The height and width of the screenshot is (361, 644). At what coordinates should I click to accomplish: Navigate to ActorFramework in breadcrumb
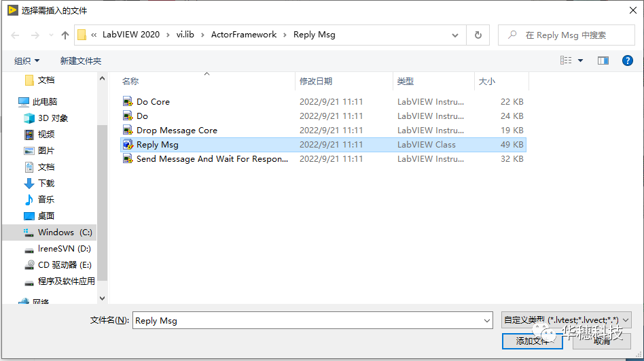click(x=244, y=35)
